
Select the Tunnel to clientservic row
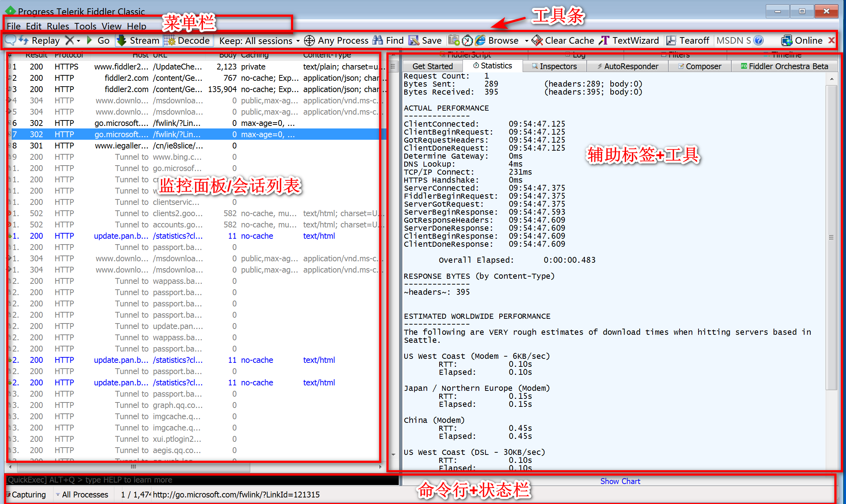tap(197, 202)
